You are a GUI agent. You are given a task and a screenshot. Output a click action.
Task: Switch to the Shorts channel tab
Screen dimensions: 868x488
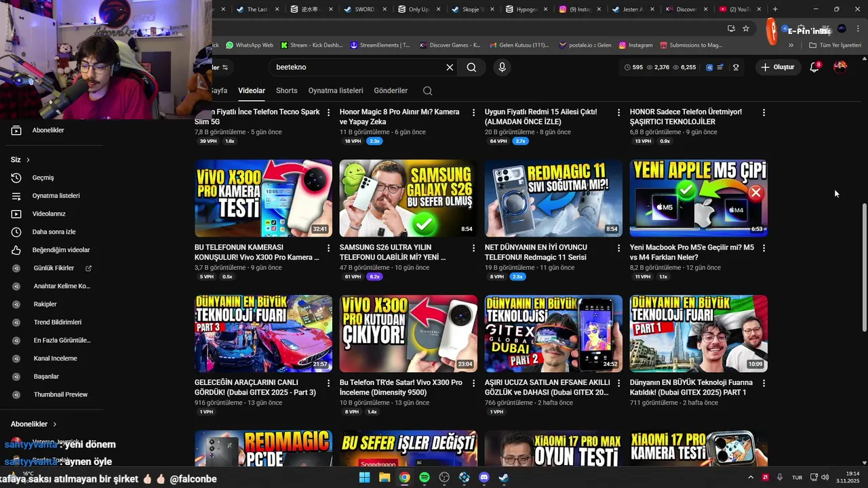[x=286, y=90]
